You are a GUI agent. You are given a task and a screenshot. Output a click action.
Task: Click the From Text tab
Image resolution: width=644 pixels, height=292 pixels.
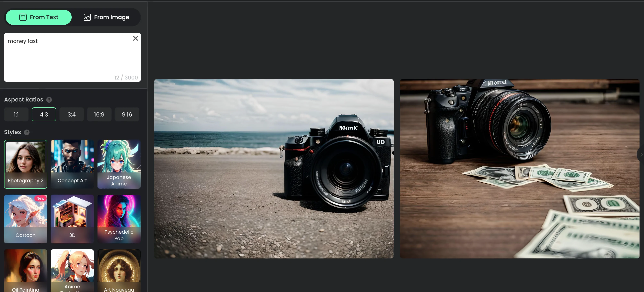[x=39, y=17]
